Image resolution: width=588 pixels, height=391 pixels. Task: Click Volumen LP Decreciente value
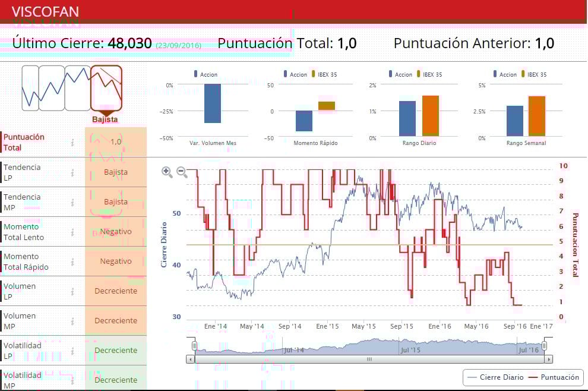point(115,291)
